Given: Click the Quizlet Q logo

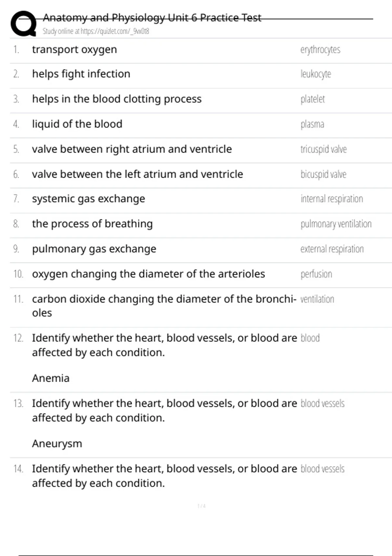Looking at the screenshot, I should click(24, 24).
